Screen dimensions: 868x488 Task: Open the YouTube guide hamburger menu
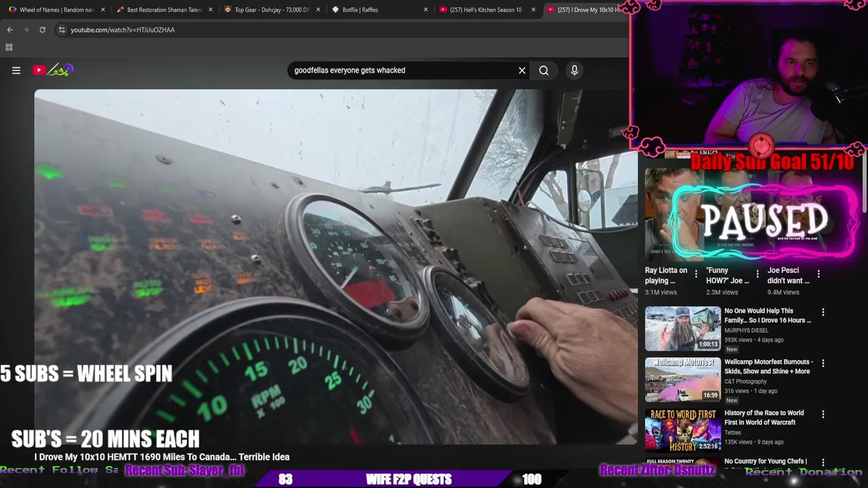click(16, 70)
